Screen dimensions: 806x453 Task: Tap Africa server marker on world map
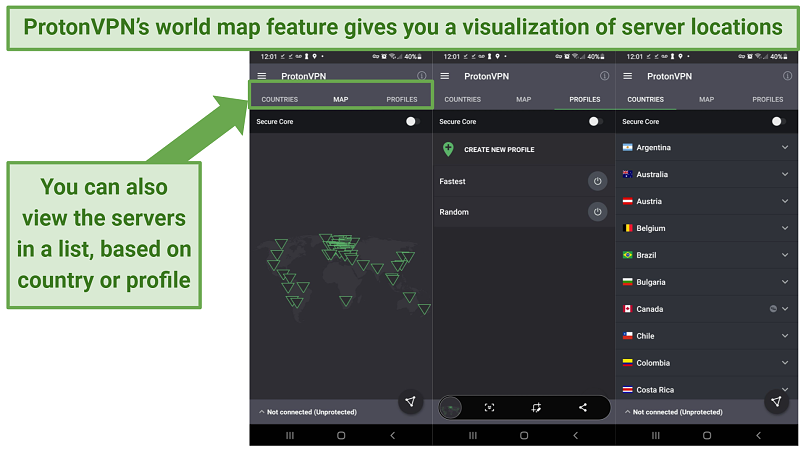pyautogui.click(x=346, y=301)
